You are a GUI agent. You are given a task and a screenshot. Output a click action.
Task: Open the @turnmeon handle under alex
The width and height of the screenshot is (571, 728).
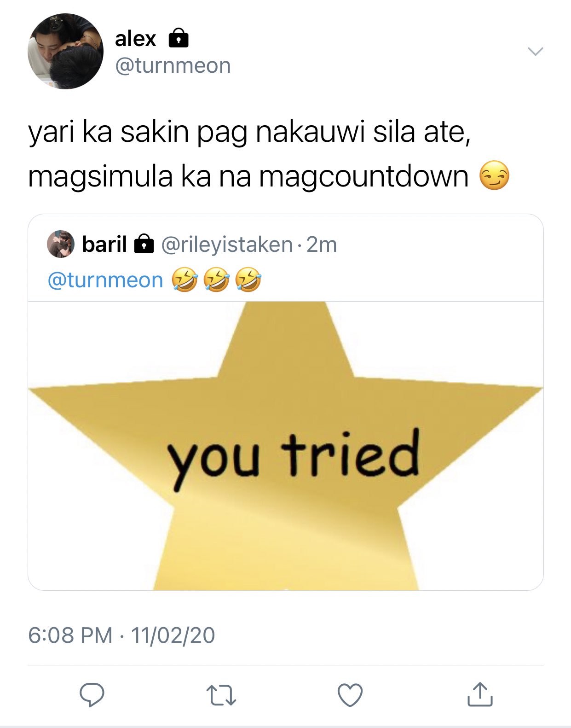pos(173,65)
